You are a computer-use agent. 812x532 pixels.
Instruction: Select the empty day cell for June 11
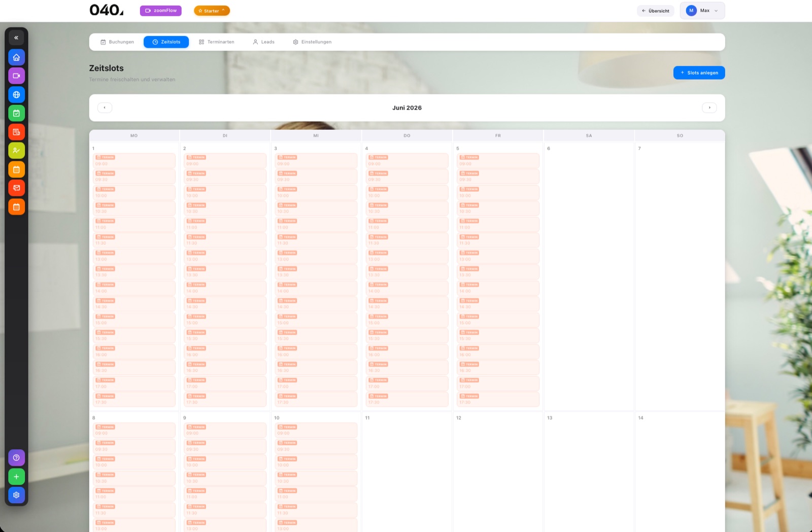[407, 473]
